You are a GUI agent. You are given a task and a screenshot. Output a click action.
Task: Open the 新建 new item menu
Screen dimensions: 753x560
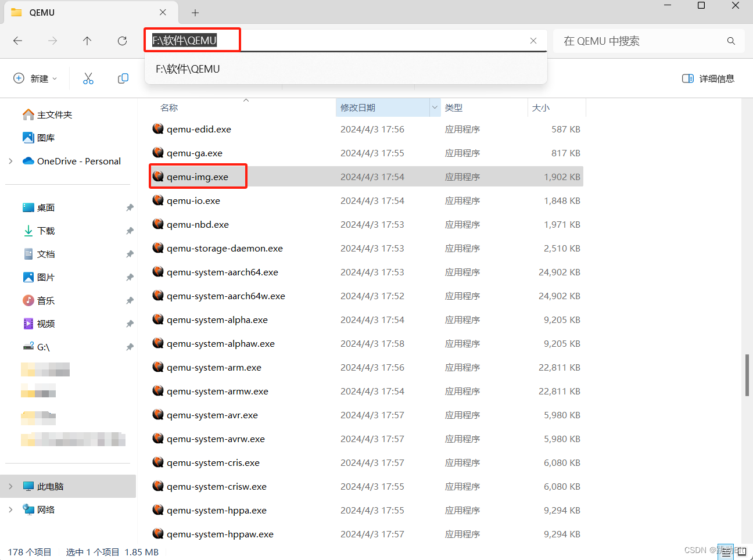click(x=35, y=78)
